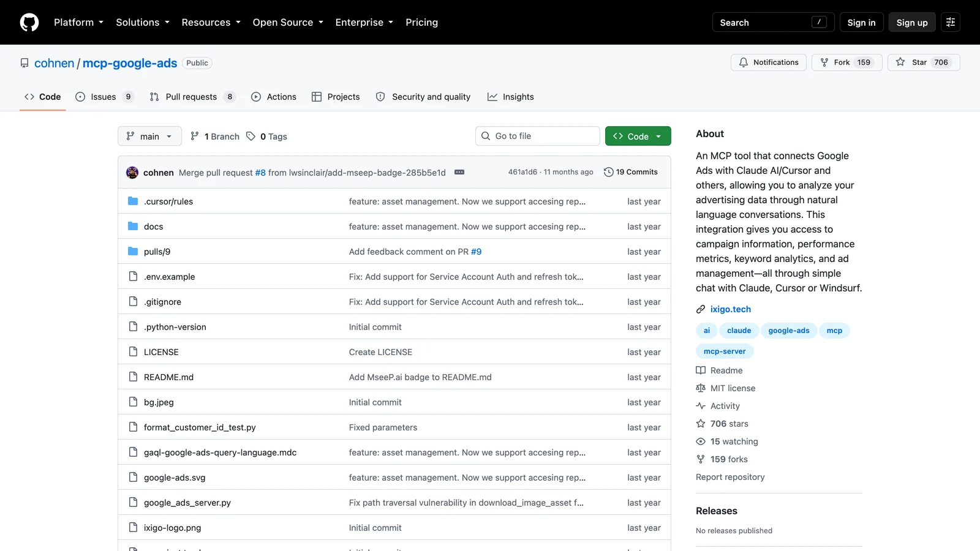Screen dimensions: 980x551
Task: Open the .env.example file
Action: pos(169,277)
